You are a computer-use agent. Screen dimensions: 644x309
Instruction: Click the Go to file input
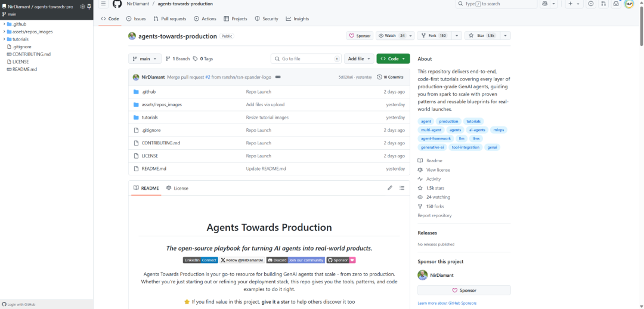click(x=306, y=59)
